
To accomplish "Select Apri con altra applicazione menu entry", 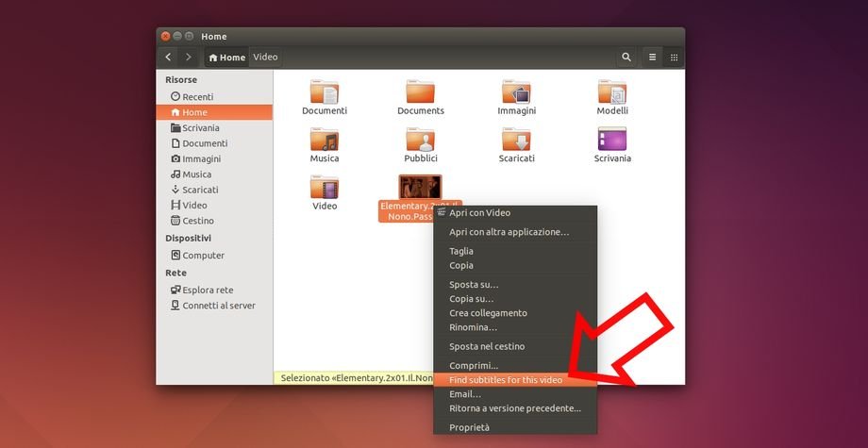I will click(x=509, y=232).
